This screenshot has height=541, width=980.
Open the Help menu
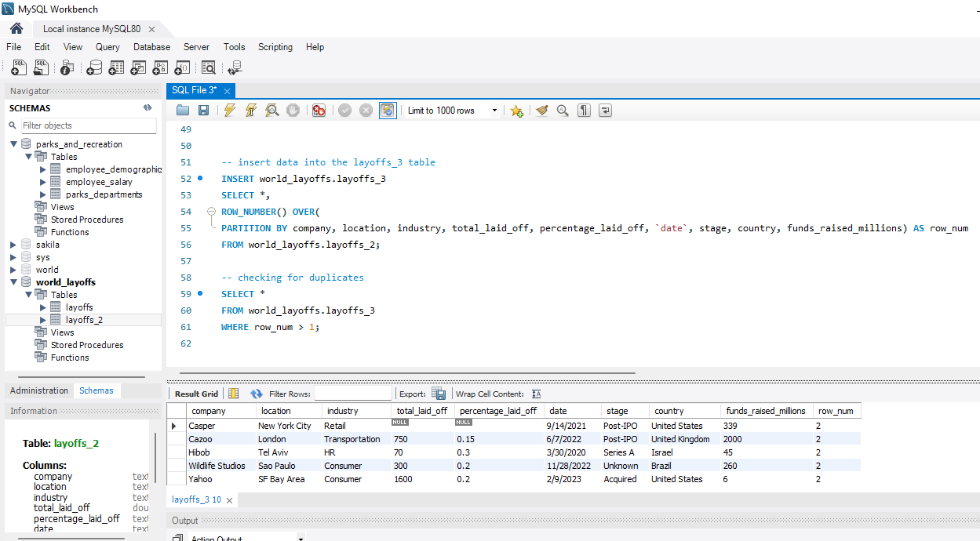pos(315,47)
